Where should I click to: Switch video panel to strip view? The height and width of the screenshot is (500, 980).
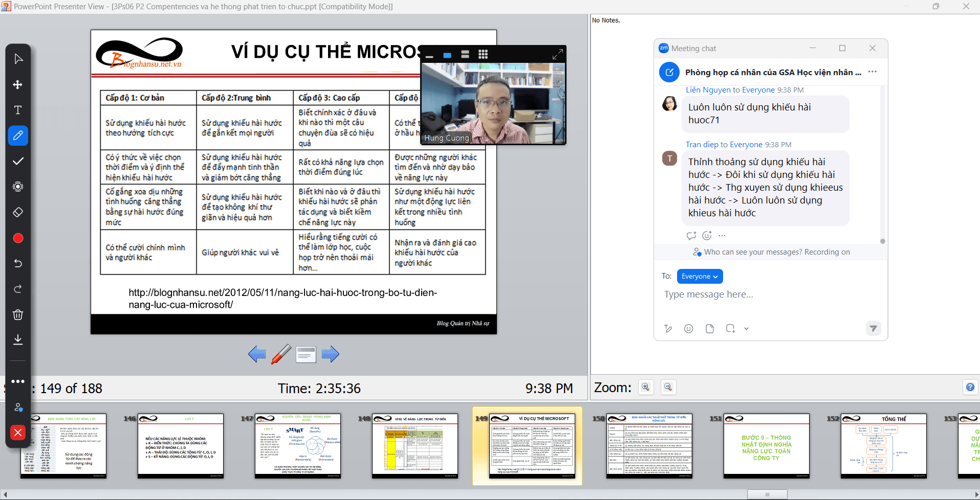pyautogui.click(x=465, y=54)
